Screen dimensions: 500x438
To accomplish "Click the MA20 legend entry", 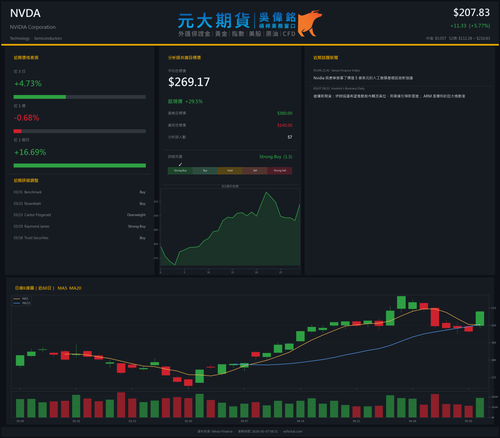I will click(22, 303).
